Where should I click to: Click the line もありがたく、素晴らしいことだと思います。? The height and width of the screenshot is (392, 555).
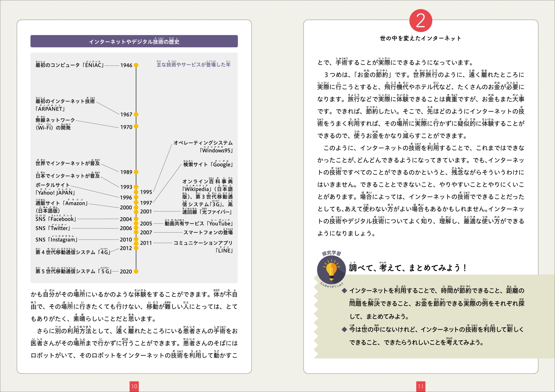[x=93, y=318]
